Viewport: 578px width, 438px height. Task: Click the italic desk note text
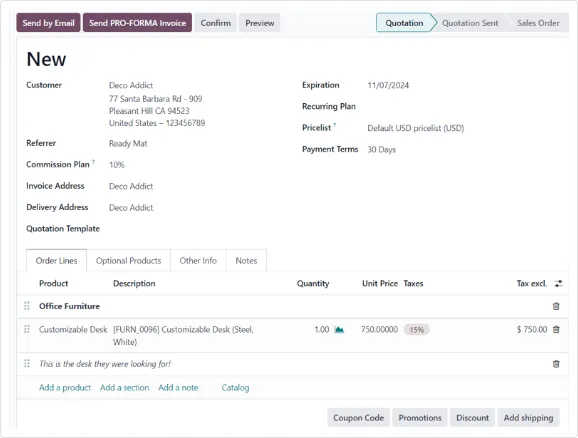[x=105, y=364]
